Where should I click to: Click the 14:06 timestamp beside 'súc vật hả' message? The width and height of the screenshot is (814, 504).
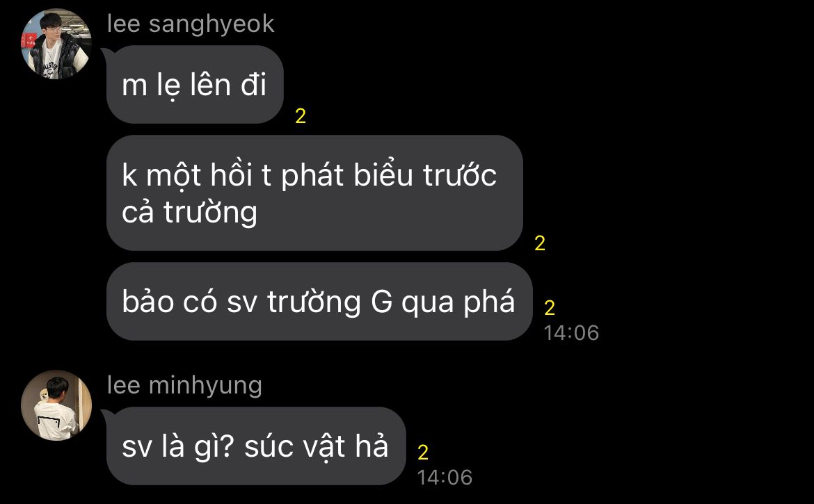click(x=445, y=478)
